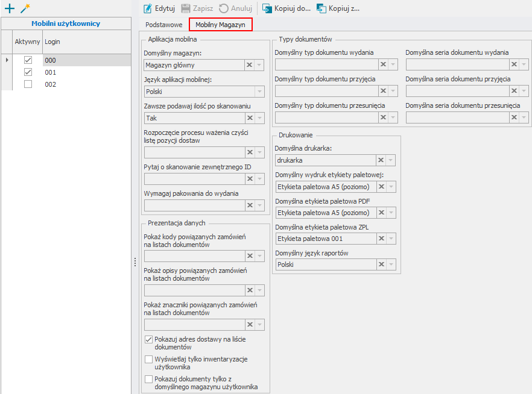Expand Domyślna drukarka dropdown list
Image resolution: width=532 pixels, height=394 pixels.
pyautogui.click(x=391, y=160)
